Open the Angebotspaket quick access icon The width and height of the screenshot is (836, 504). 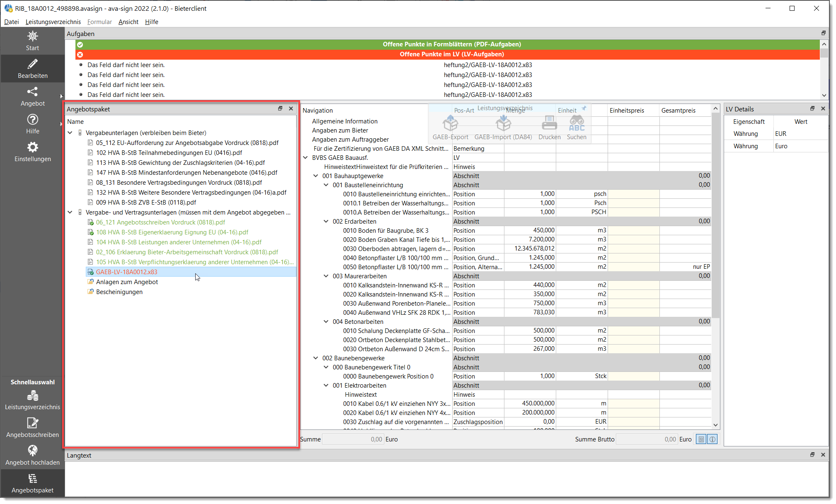click(x=32, y=479)
